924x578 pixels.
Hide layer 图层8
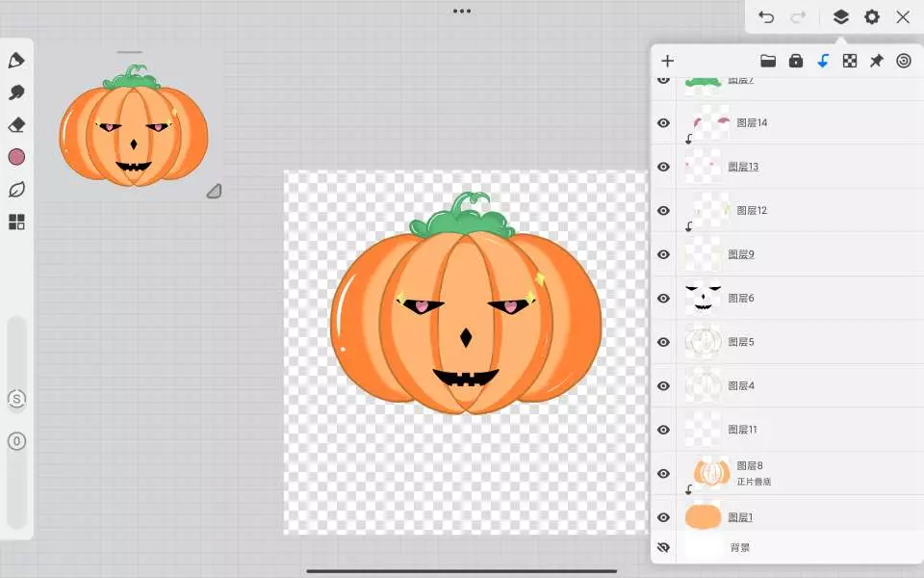pyautogui.click(x=663, y=474)
